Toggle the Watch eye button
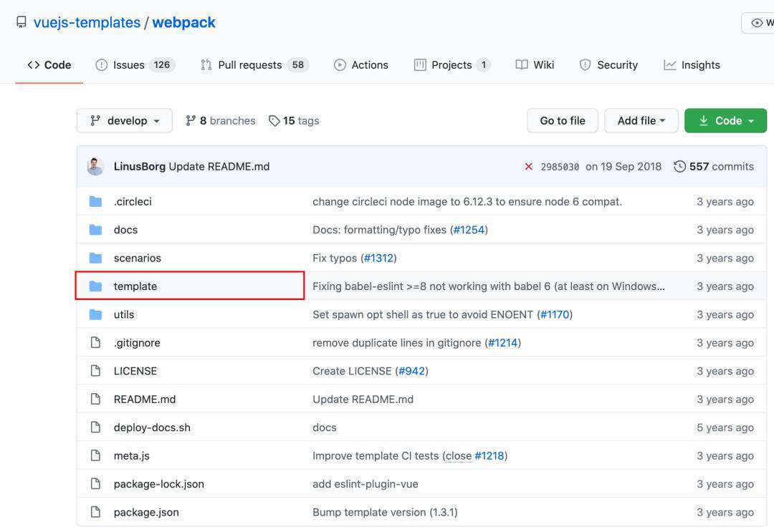The width and height of the screenshot is (774, 532). click(x=759, y=23)
